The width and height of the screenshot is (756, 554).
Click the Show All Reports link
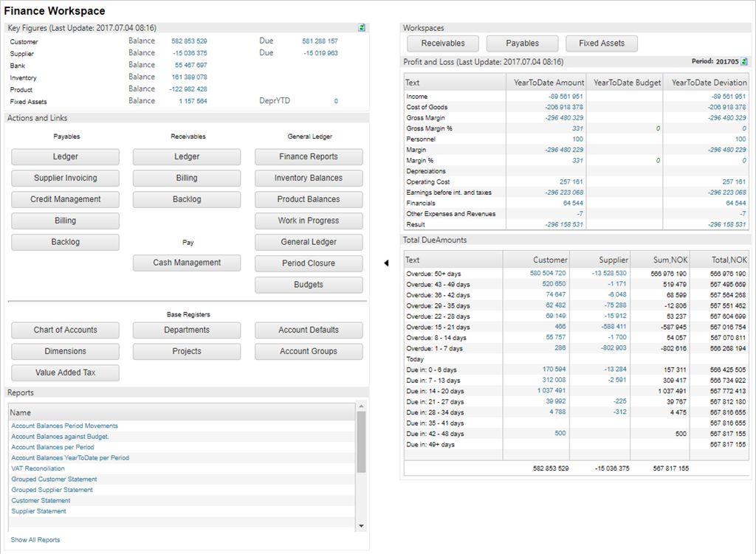[x=35, y=540]
